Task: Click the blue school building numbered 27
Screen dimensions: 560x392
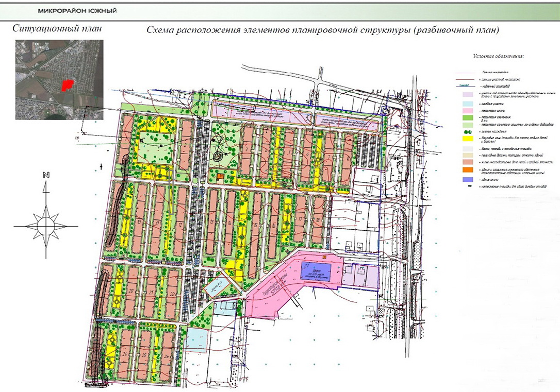Action: point(316,271)
